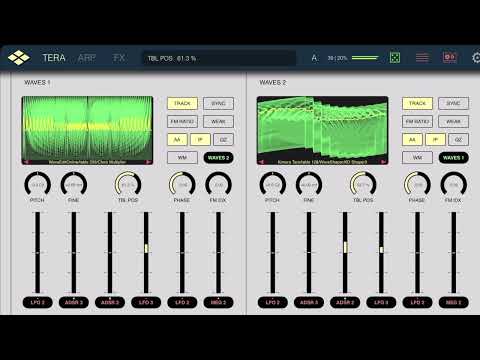The width and height of the screenshot is (480, 360).
Task: Click the Waves 1 TBL POS knob
Action: point(128,184)
